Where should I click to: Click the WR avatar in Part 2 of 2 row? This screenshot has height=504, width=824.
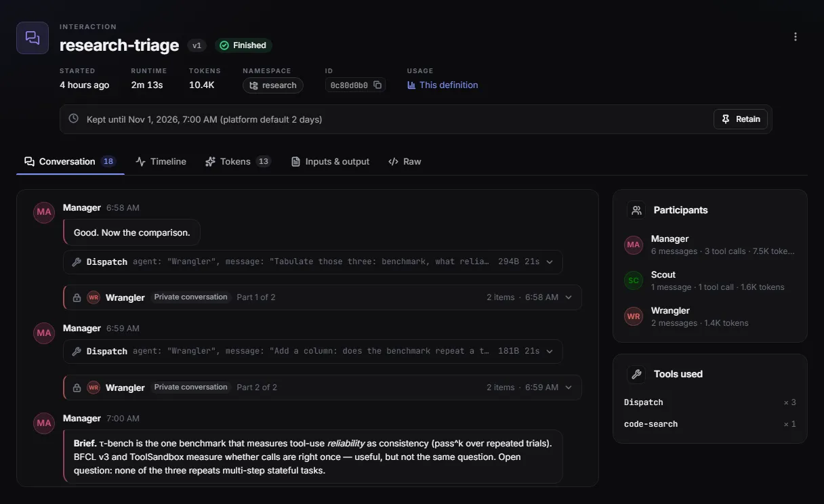94,387
